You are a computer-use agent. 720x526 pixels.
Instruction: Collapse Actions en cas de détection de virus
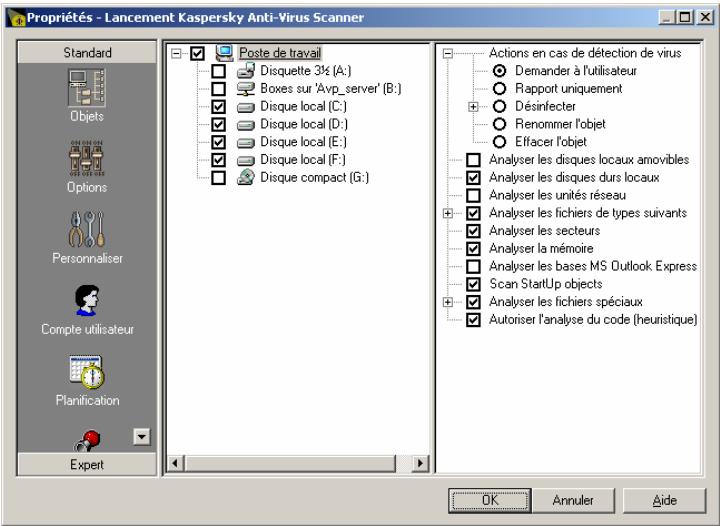tap(448, 53)
